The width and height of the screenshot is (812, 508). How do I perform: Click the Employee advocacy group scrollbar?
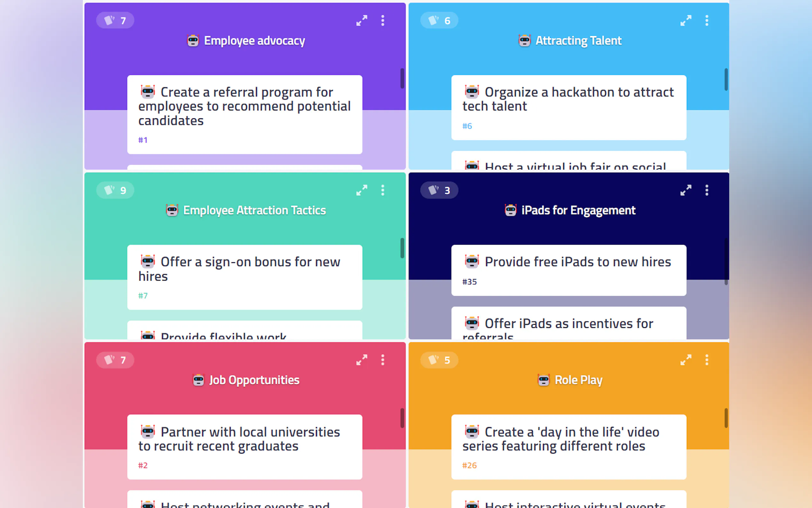(402, 78)
